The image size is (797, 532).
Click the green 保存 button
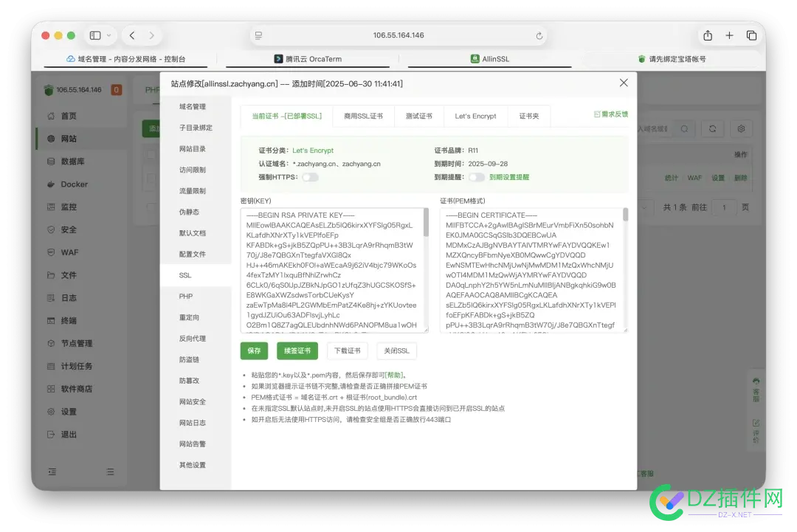(254, 351)
